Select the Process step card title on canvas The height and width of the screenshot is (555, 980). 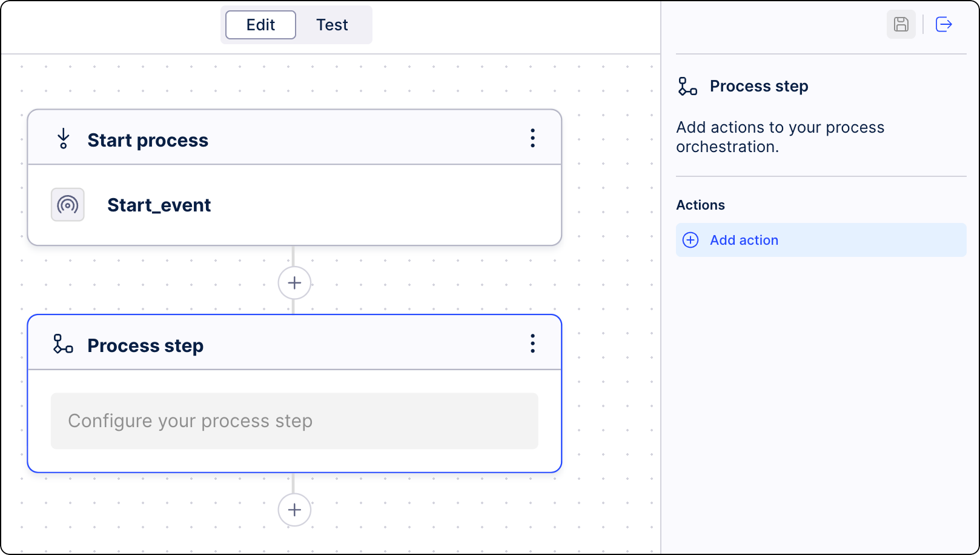tap(145, 345)
